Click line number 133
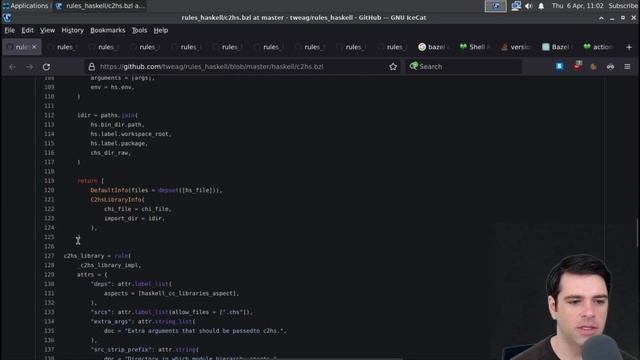The height and width of the screenshot is (360, 640). (49, 312)
